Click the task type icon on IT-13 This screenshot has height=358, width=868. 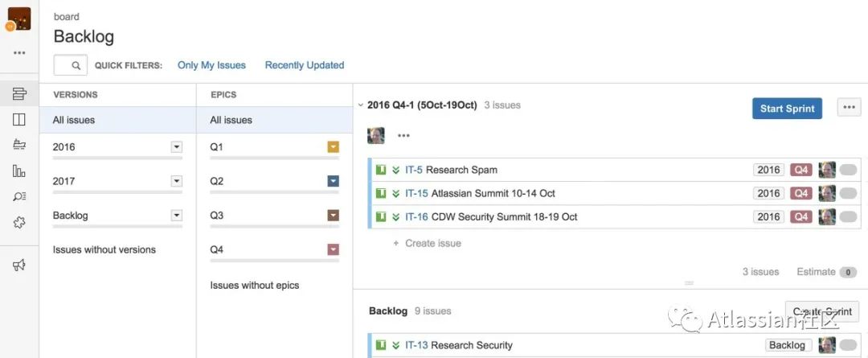click(381, 344)
